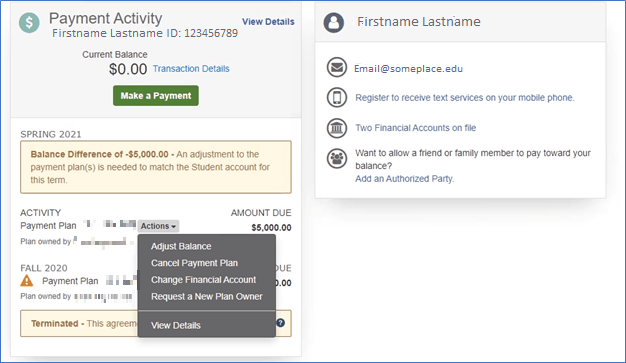The width and height of the screenshot is (626, 363).
Task: Click Register to receive text services link
Action: tap(465, 98)
